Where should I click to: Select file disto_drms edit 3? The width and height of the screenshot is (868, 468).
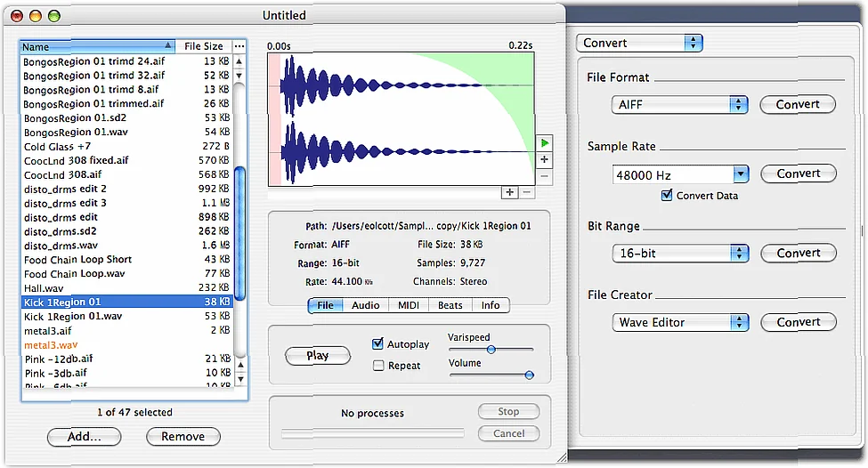pos(126,203)
